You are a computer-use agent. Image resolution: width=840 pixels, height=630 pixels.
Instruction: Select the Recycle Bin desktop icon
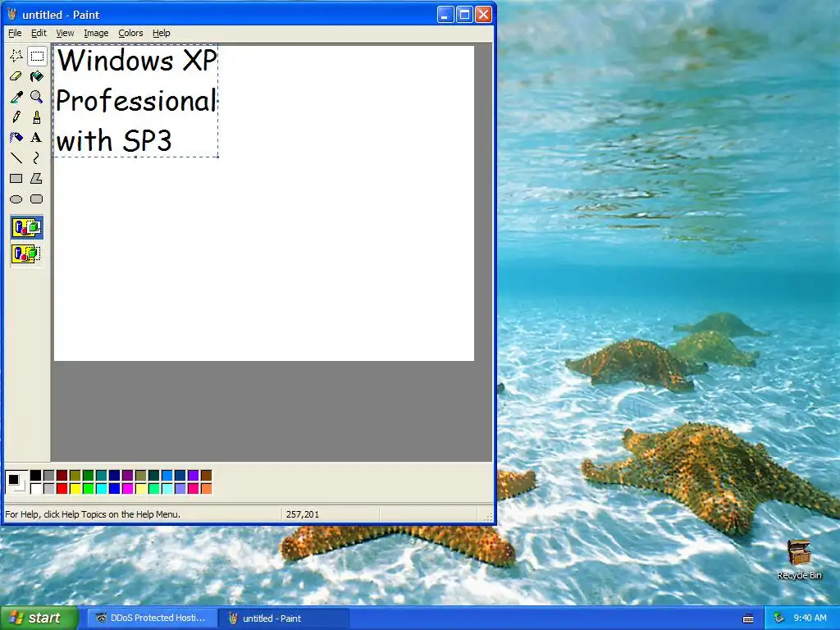click(x=799, y=559)
